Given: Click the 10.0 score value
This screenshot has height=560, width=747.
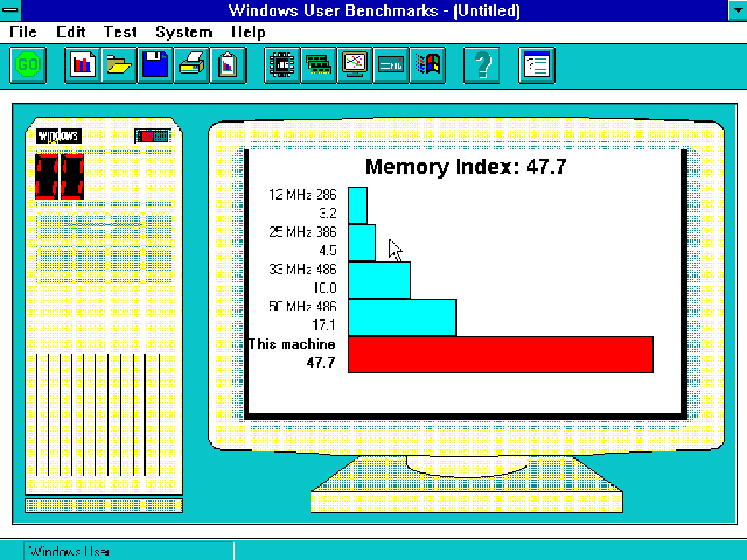Looking at the screenshot, I should 325,288.
